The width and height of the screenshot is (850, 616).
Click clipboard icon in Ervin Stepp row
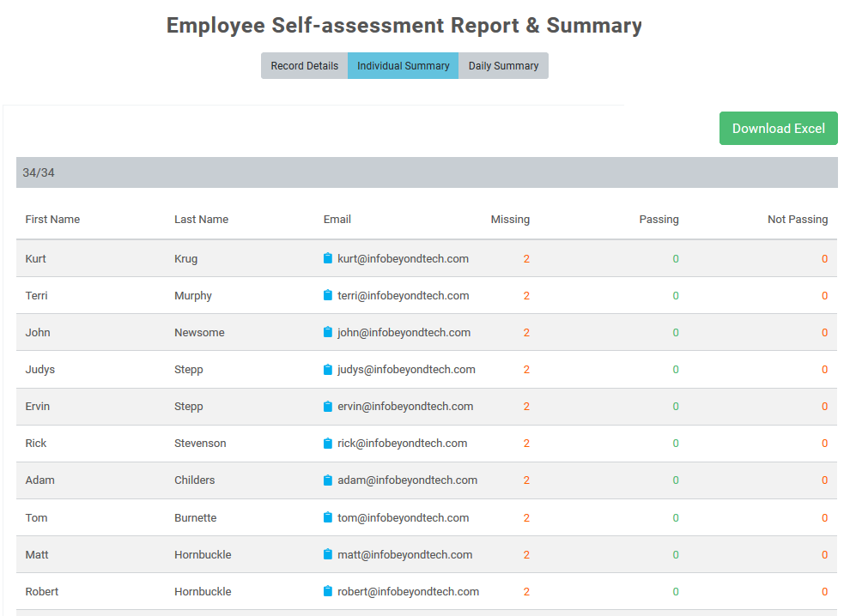327,407
